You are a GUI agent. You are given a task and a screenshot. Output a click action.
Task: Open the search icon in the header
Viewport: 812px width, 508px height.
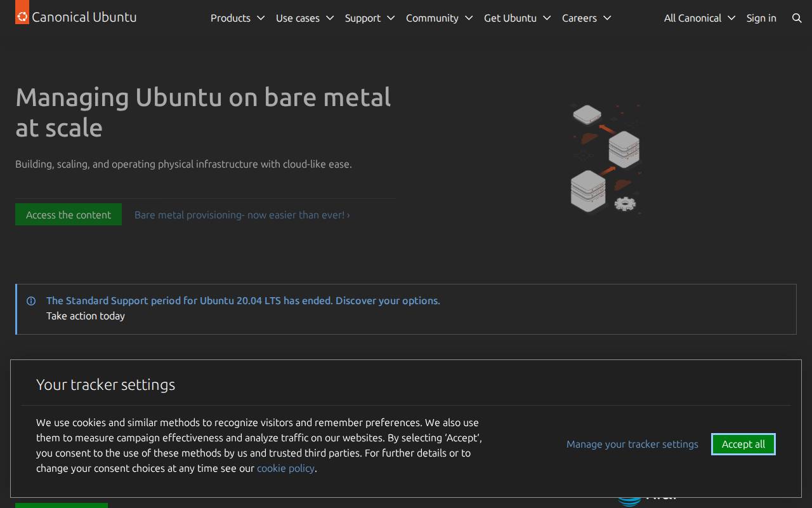(x=797, y=18)
